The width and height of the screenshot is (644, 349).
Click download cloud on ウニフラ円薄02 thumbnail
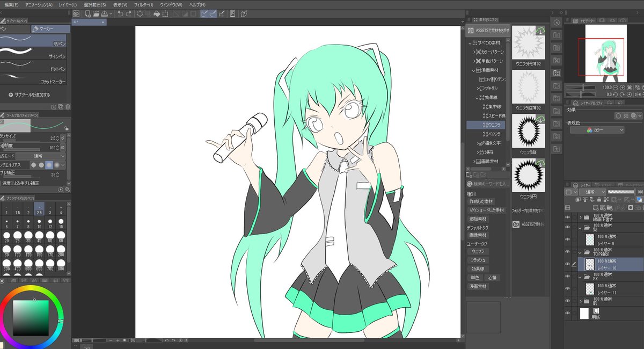[540, 31]
